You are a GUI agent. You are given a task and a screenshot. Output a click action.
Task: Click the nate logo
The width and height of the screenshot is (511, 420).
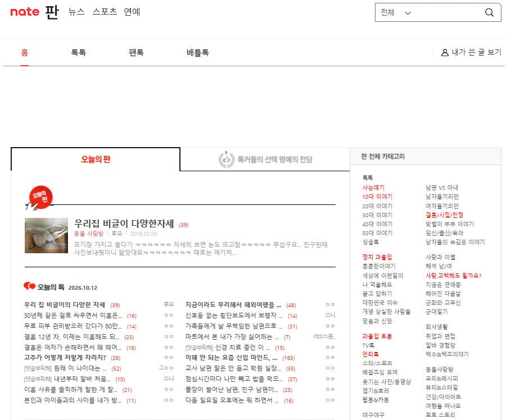click(25, 12)
